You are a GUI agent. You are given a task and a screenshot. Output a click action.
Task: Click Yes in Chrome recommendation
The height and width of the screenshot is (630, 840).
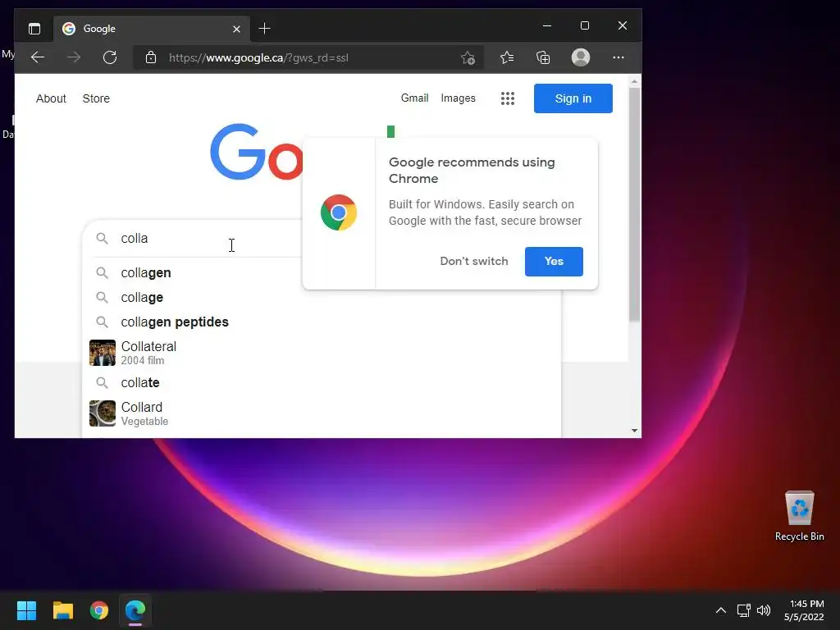pos(554,262)
